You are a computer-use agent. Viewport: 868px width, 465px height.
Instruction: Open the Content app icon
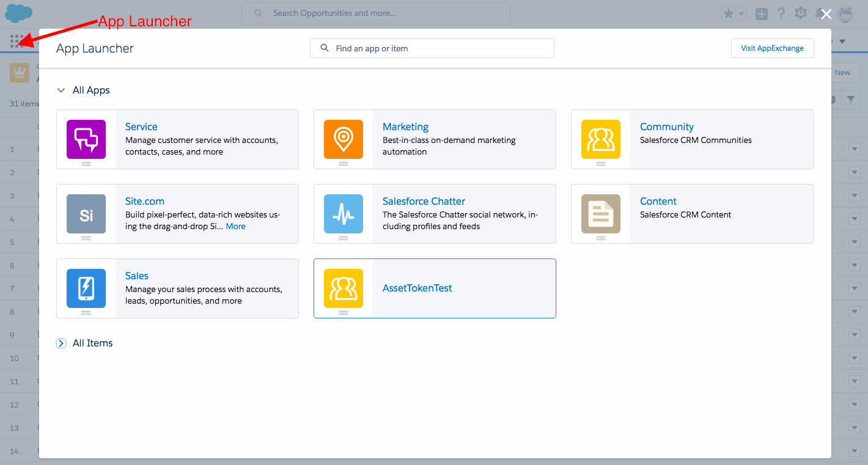click(x=601, y=214)
